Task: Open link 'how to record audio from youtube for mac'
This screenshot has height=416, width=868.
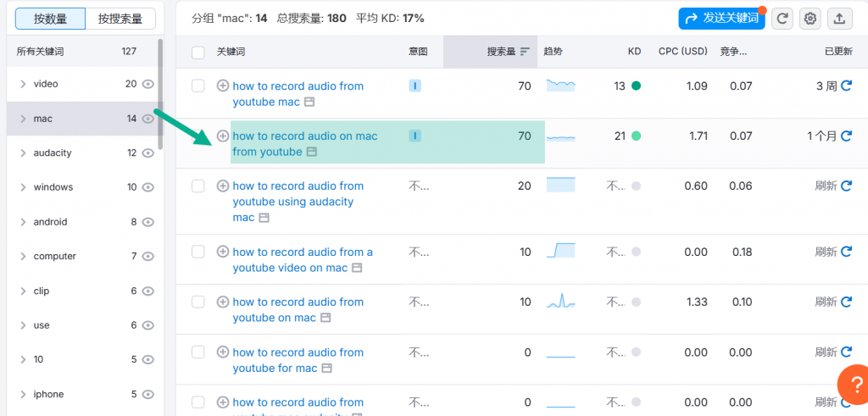Action: tap(298, 360)
